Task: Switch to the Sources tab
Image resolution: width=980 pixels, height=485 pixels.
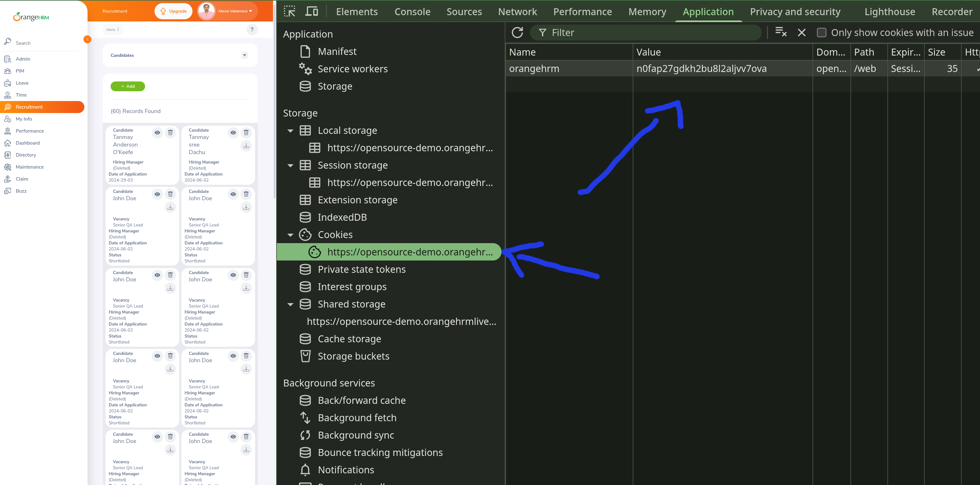Action: tap(464, 12)
